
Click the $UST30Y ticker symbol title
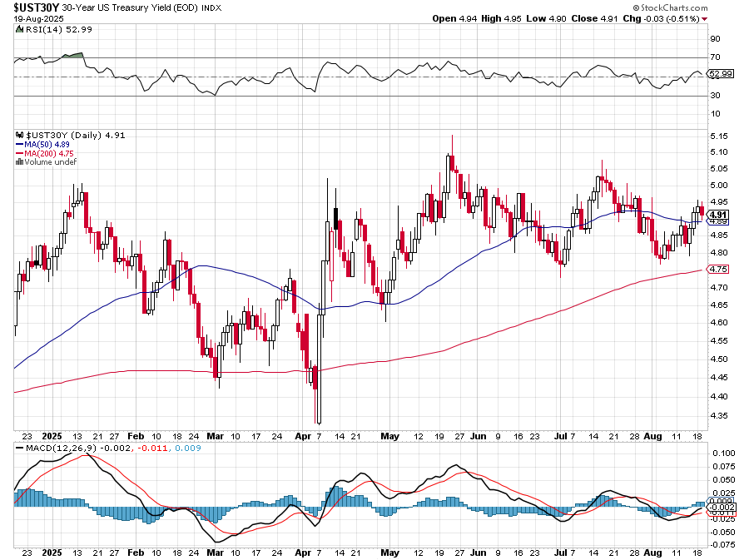(37, 7)
